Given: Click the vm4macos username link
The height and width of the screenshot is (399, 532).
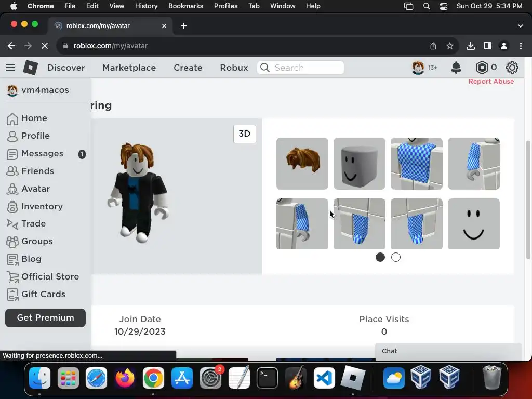Looking at the screenshot, I should click(45, 90).
